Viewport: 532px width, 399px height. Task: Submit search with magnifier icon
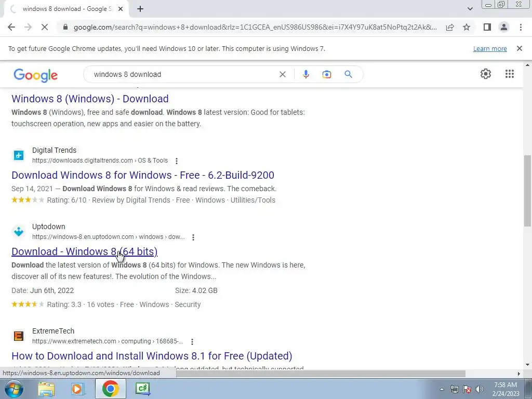tap(348, 74)
